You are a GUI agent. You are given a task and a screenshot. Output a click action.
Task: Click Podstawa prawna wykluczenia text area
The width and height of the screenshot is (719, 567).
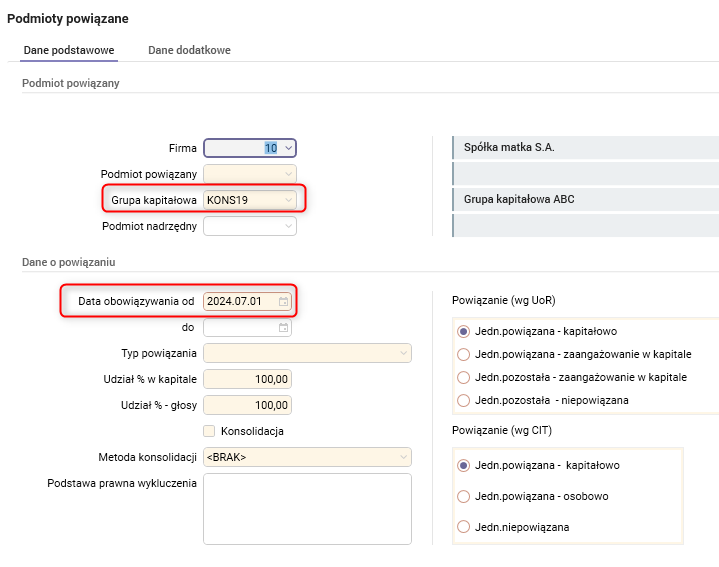click(307, 509)
